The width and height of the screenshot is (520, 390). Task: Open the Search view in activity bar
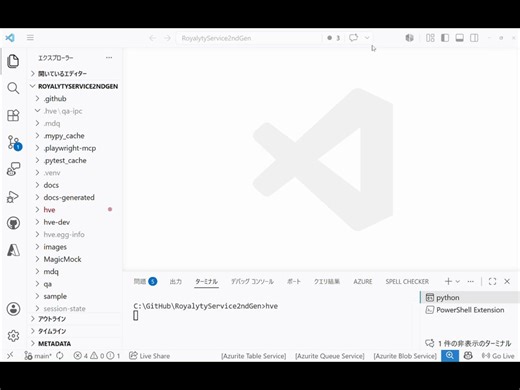[13, 88]
